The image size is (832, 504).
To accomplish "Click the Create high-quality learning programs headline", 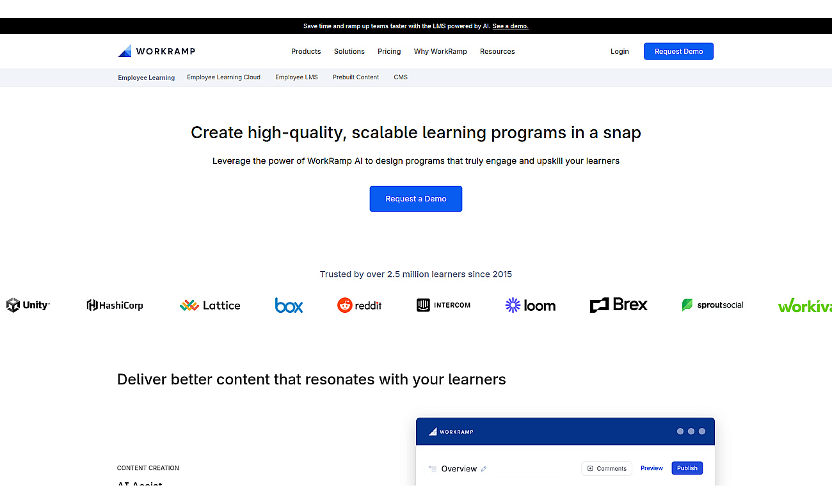I will [x=416, y=132].
